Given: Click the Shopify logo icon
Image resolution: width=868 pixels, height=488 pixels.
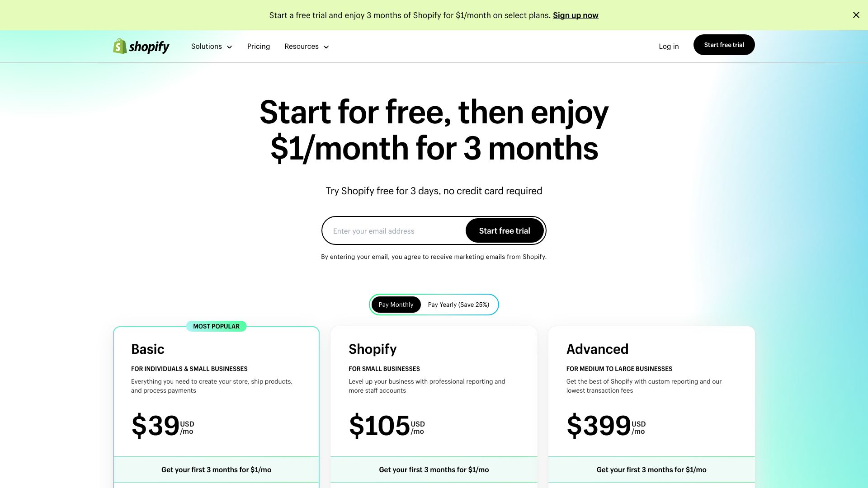Looking at the screenshot, I should tap(119, 46).
